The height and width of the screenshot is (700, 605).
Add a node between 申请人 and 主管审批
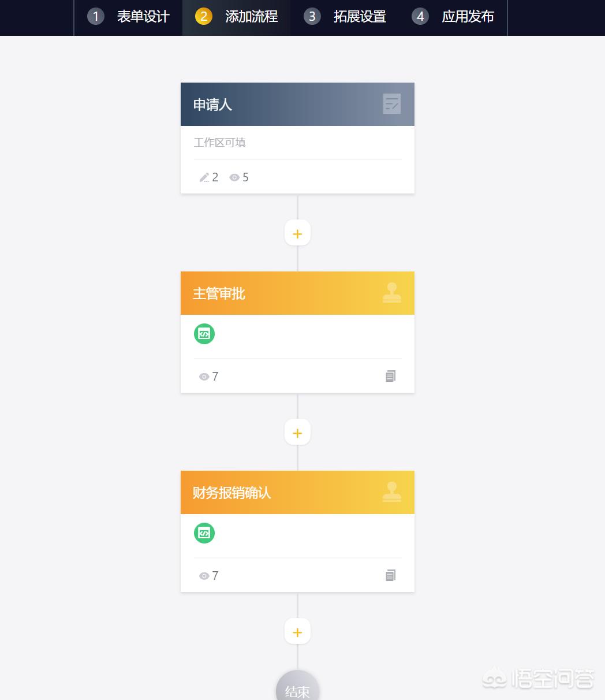click(x=297, y=233)
